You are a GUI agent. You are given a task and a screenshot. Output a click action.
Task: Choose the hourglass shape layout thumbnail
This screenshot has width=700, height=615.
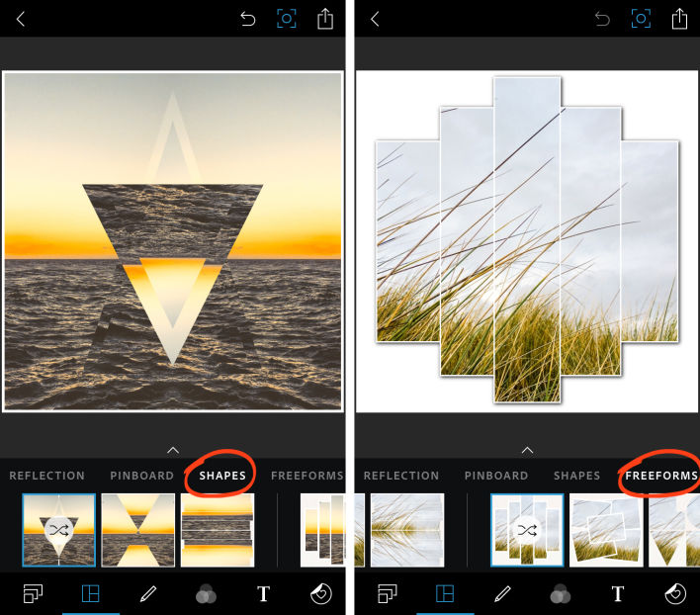click(x=138, y=530)
